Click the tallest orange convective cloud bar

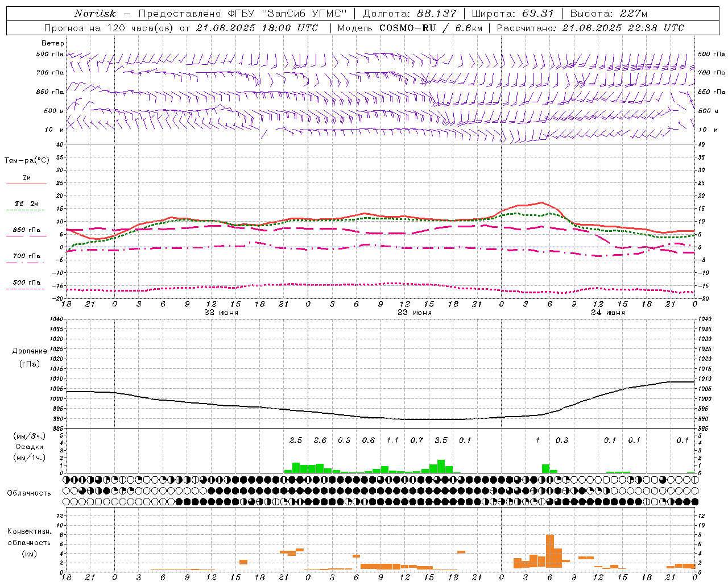click(550, 551)
